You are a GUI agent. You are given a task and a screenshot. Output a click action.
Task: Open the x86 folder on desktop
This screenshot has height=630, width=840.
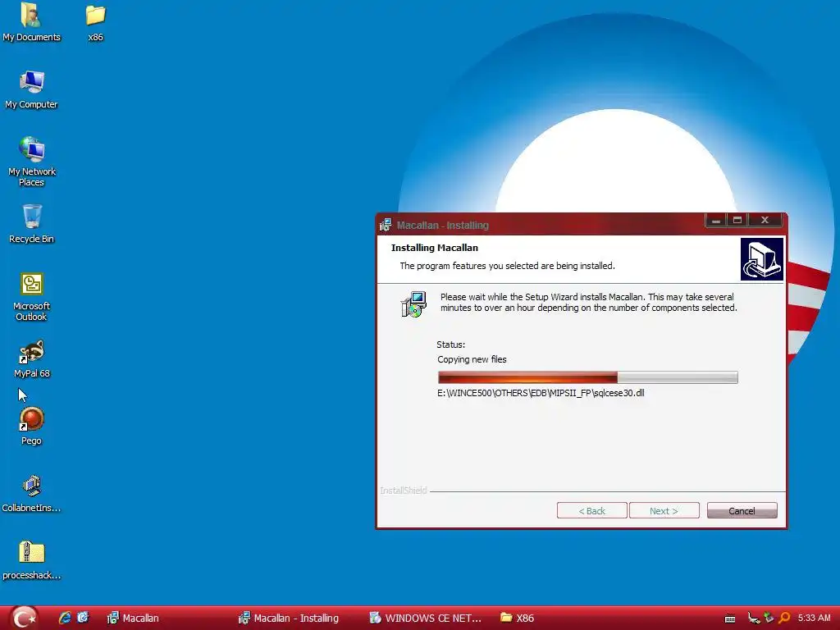click(95, 21)
